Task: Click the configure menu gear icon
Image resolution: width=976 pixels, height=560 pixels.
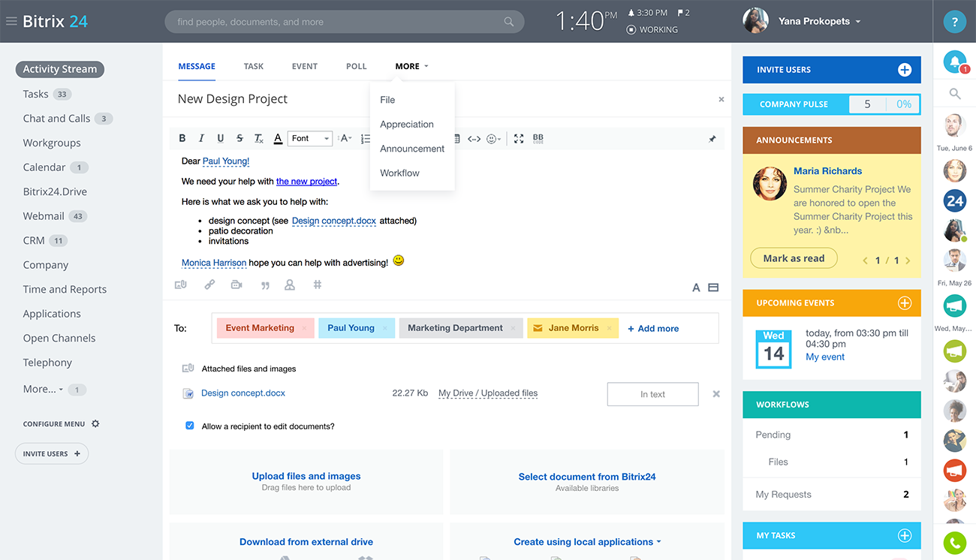Action: [x=95, y=424]
